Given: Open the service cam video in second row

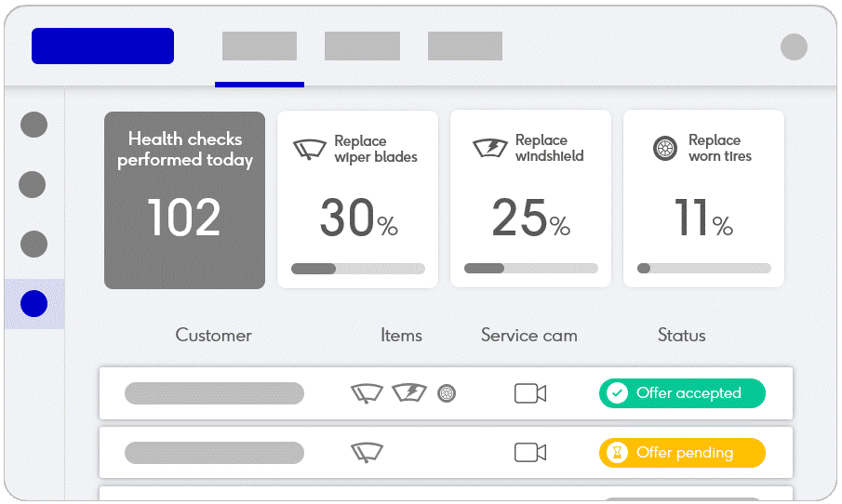Looking at the screenshot, I should pos(530,453).
